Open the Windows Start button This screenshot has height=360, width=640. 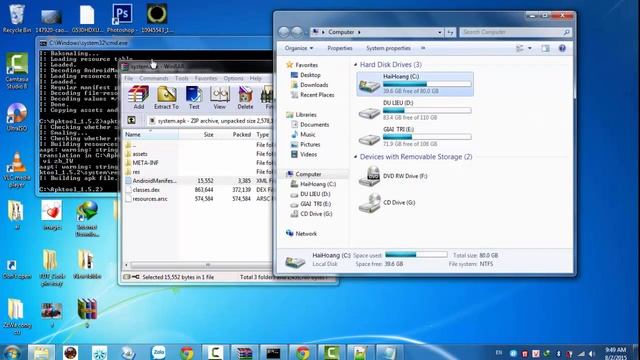coord(11,352)
